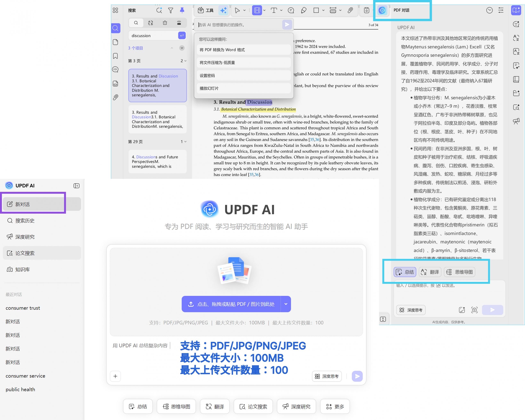Open 搜索历史 in the sidebar
Viewport: 525px width, 420px height.
tap(42, 221)
